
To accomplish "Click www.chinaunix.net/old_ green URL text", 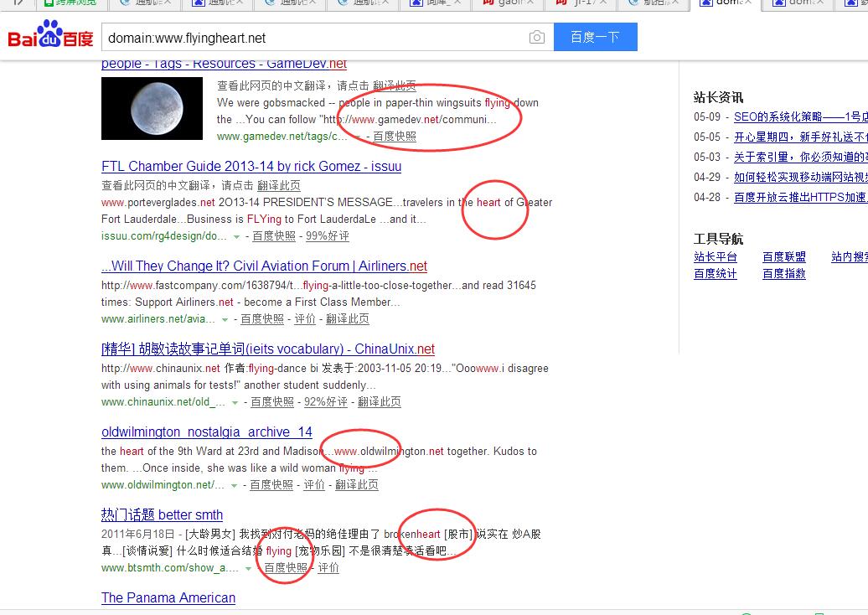I will coord(163,402).
